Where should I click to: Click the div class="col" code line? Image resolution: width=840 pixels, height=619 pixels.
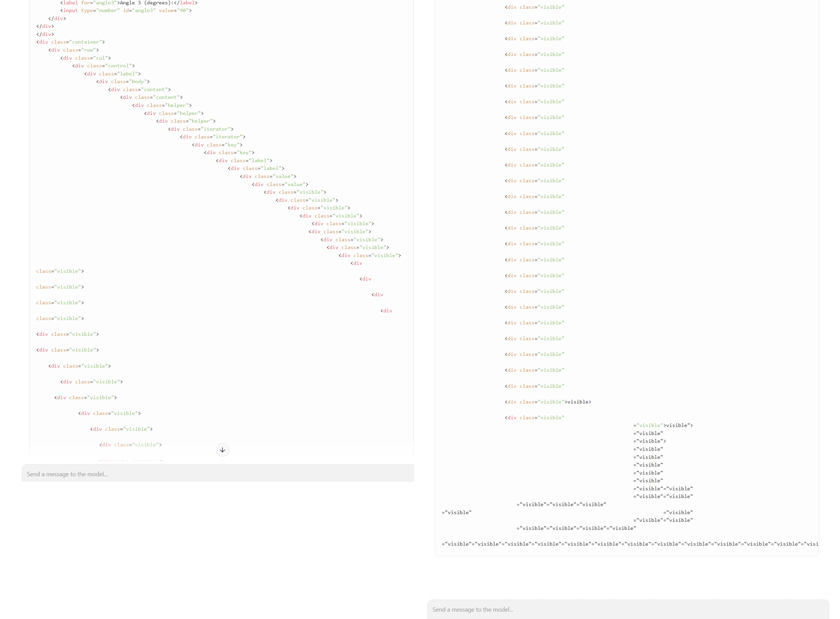point(85,58)
